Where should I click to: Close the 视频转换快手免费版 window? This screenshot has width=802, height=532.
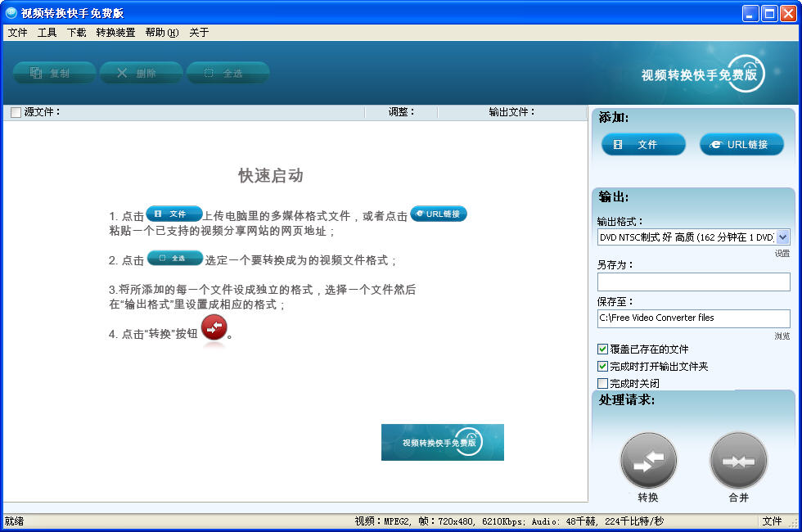point(788,13)
